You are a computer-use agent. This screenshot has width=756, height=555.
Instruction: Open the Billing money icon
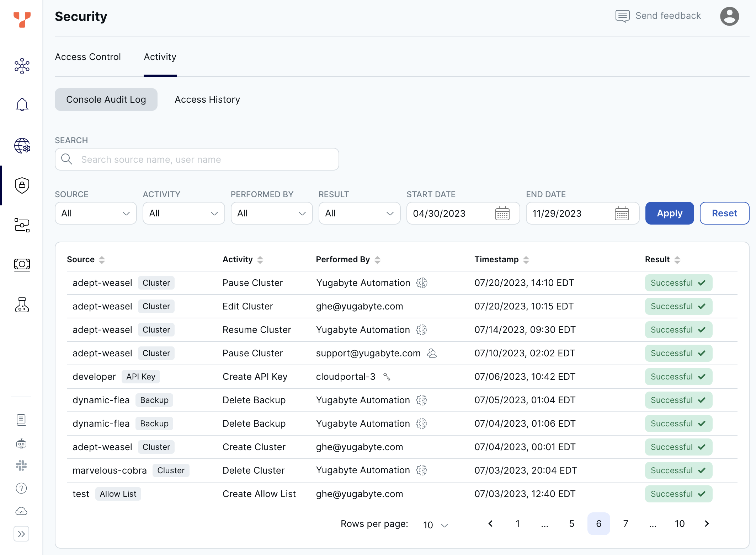tap(22, 264)
